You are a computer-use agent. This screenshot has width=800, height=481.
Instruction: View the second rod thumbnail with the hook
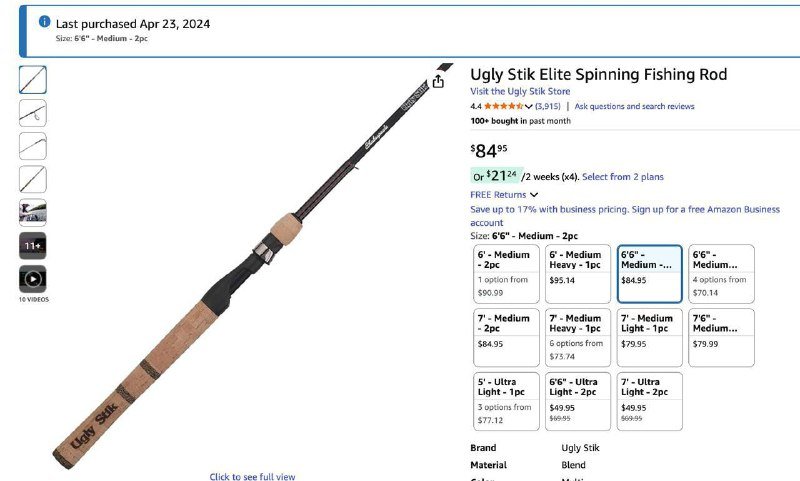tap(32, 113)
